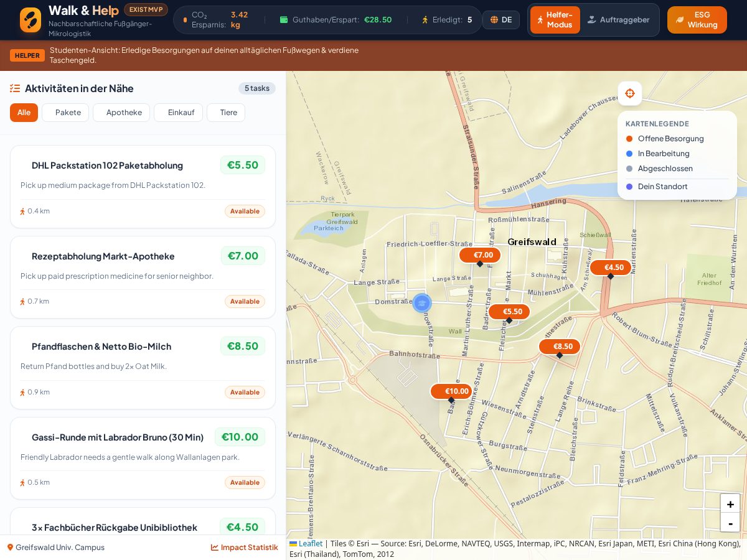The width and height of the screenshot is (747, 560).
Task: Click the 5 tasks count badge
Action: pyautogui.click(x=257, y=88)
